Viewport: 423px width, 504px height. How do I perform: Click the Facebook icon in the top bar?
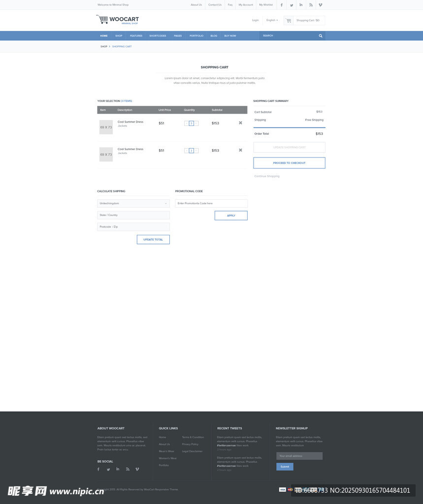[x=282, y=5]
